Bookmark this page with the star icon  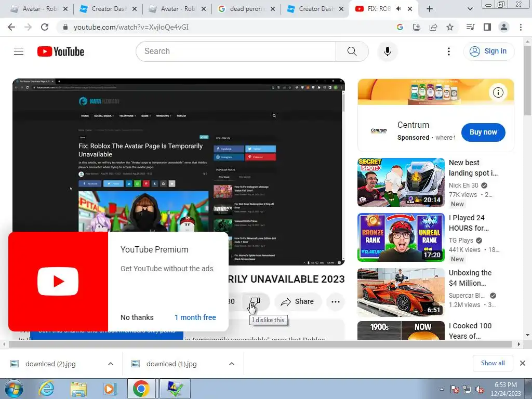(450, 27)
